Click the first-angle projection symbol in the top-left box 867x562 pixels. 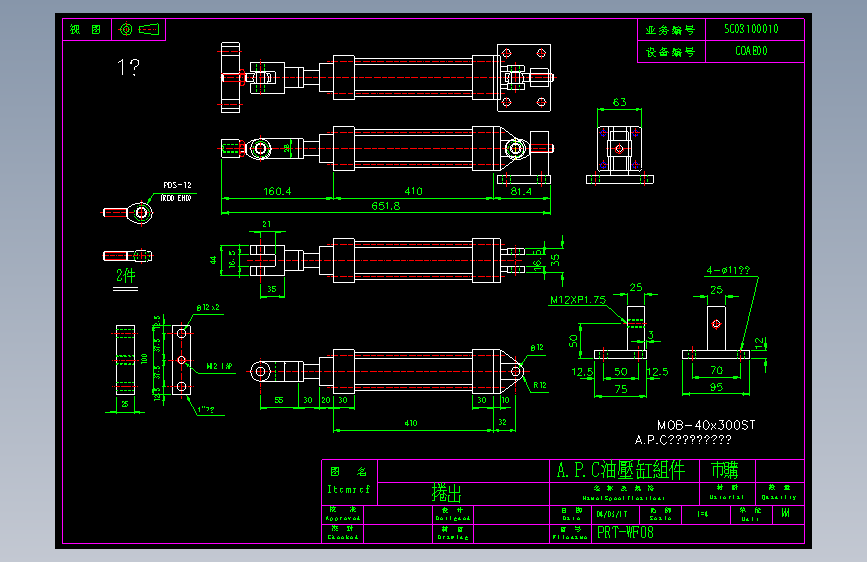click(139, 29)
